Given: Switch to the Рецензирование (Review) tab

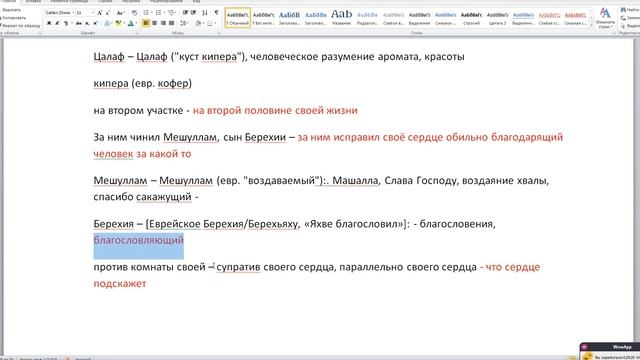Looking at the screenshot, I should pos(166,2).
